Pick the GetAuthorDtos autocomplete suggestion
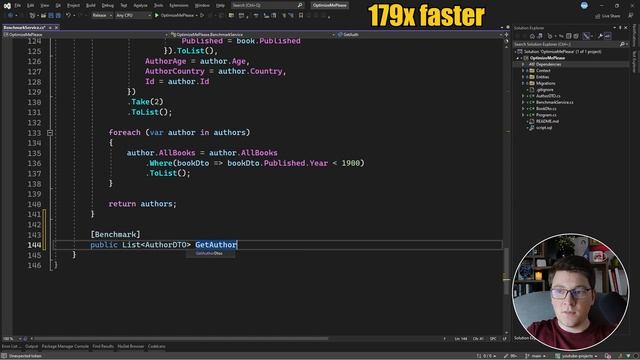The height and width of the screenshot is (360, 640). pos(210,253)
